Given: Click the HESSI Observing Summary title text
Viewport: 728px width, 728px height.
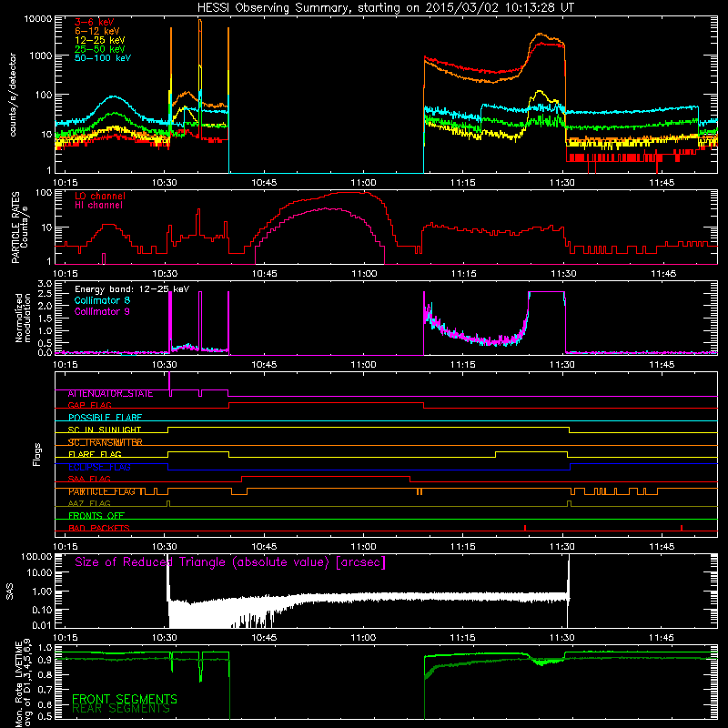Looking at the screenshot, I should click(x=385, y=8).
